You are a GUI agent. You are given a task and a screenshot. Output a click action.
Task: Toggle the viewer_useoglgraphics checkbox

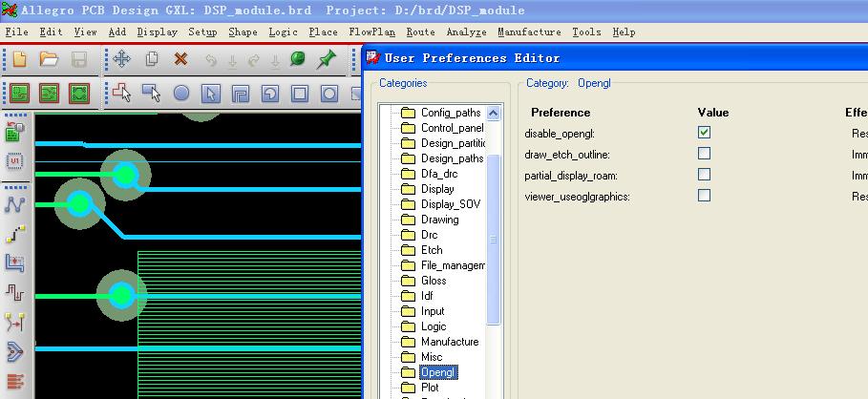[704, 196]
